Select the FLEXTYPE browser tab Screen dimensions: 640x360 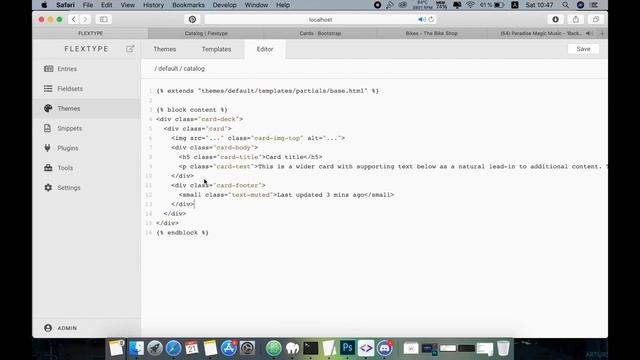91,33
